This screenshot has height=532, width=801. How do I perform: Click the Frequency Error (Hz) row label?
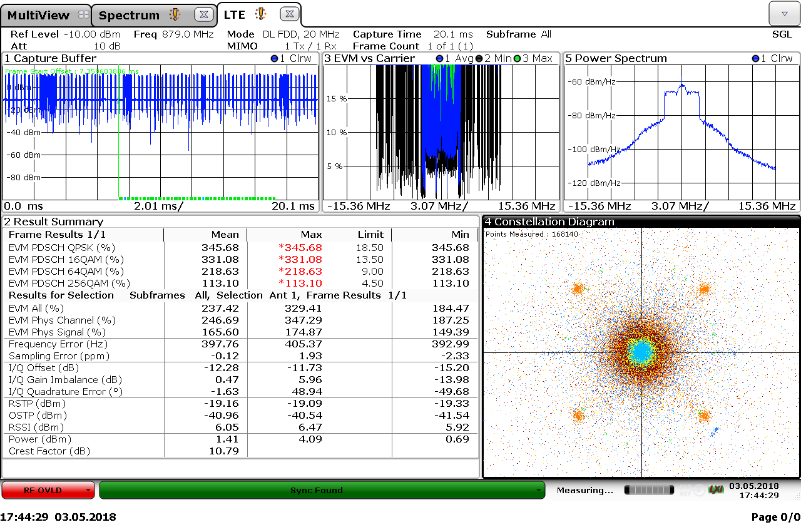[x=58, y=344]
